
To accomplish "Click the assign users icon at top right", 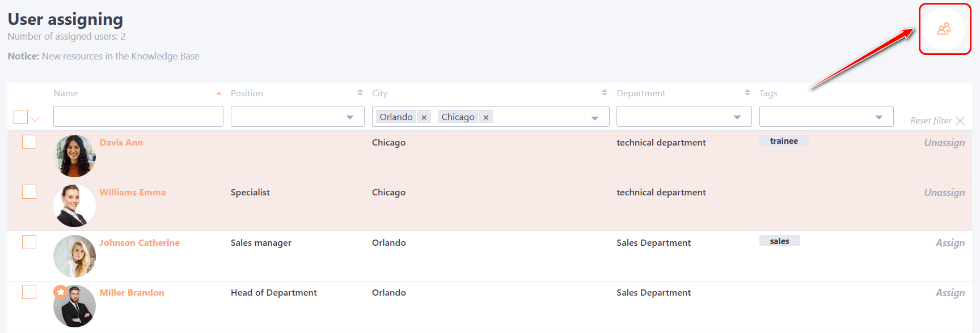I will coord(944,29).
